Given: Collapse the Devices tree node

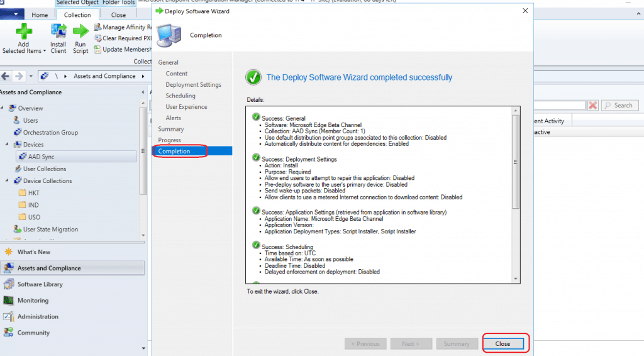Looking at the screenshot, I should 6,145.
